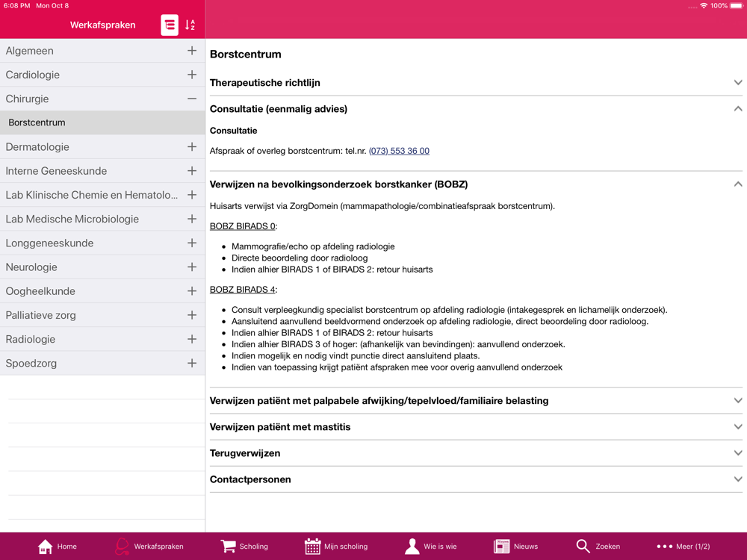Select the Radiologie category label
This screenshot has height=560, width=747.
pyautogui.click(x=31, y=339)
